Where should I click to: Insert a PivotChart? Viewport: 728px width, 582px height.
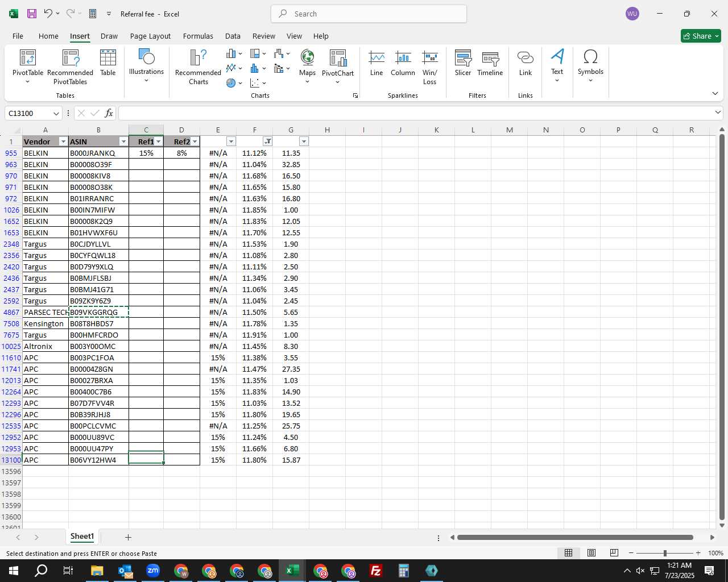[x=338, y=66]
